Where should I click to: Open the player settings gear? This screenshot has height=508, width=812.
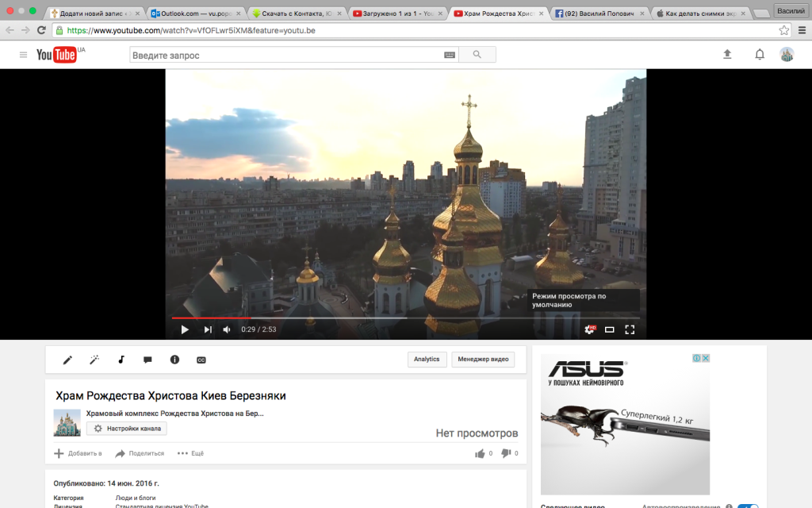click(589, 329)
